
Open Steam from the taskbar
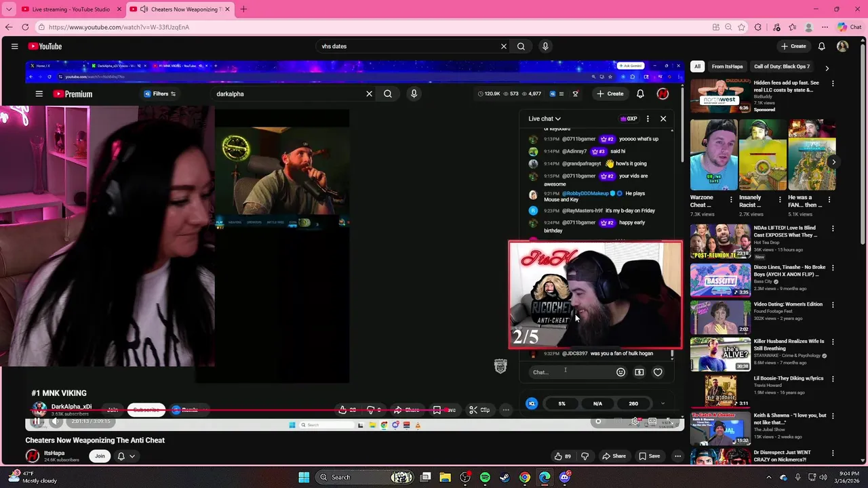(x=505, y=477)
